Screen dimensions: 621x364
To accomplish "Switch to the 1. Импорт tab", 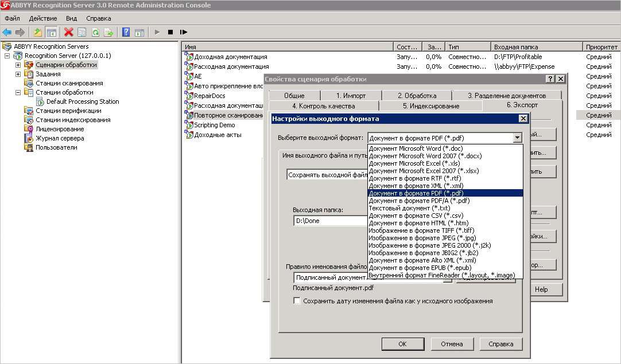I will 351,95.
